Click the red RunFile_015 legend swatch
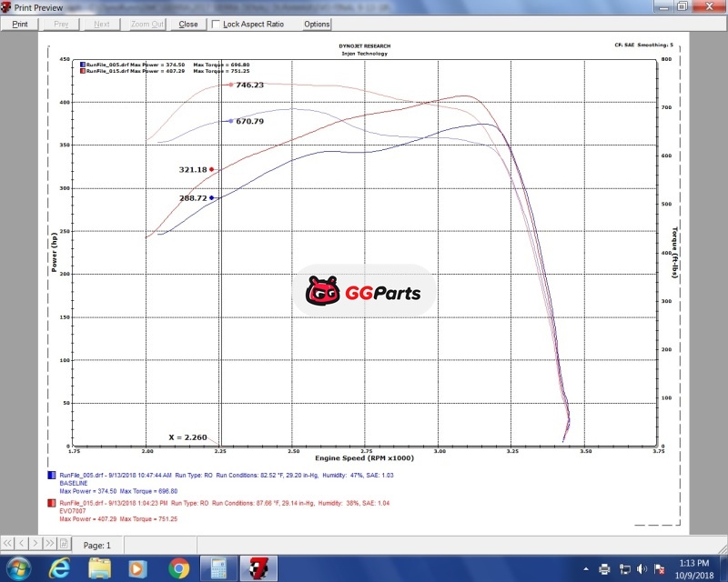The image size is (728, 582). point(50,501)
